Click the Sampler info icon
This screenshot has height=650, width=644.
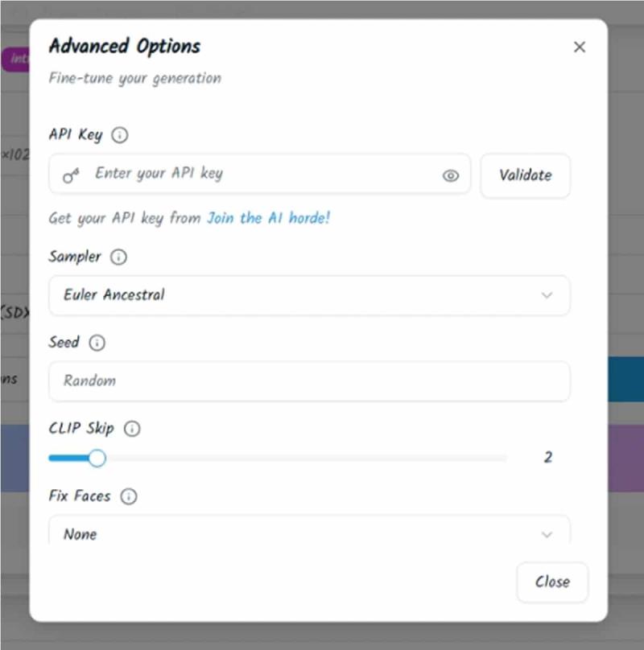[x=118, y=257]
